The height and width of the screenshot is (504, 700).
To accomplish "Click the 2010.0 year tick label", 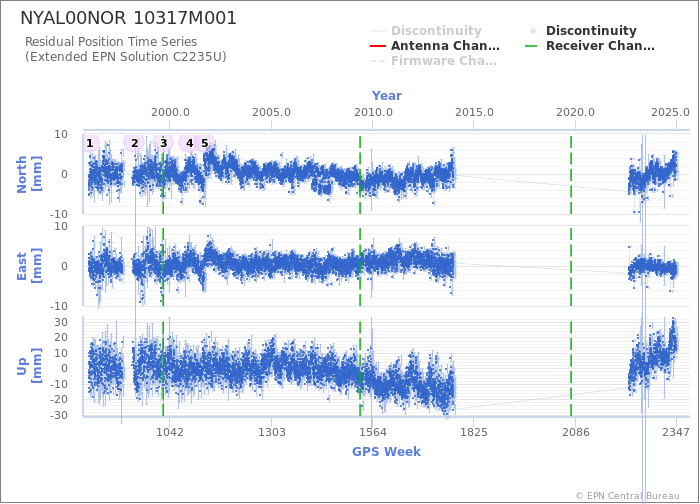I will 373,112.
